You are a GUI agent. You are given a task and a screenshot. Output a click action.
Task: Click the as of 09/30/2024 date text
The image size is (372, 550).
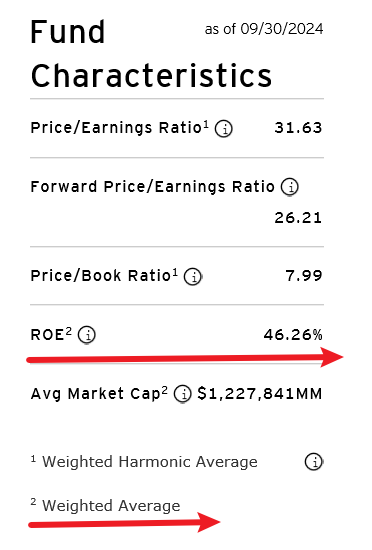click(x=264, y=29)
